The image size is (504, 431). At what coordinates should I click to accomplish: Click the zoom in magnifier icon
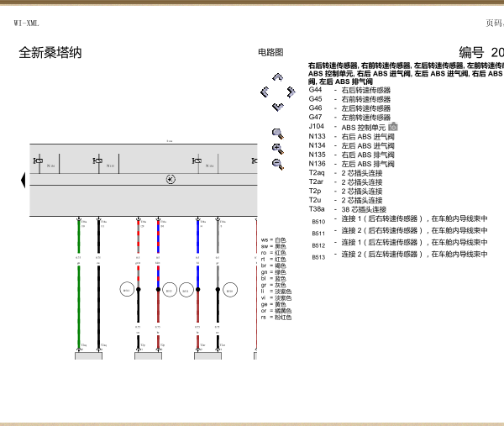coord(278,150)
